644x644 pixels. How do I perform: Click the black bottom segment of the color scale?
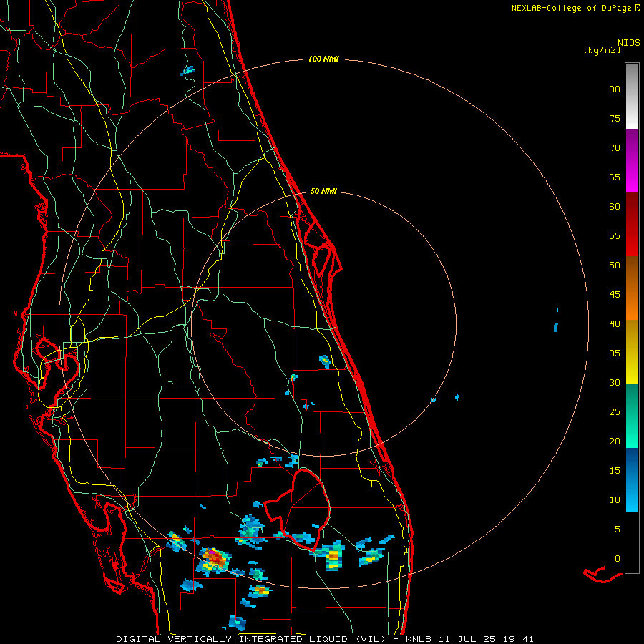632,542
